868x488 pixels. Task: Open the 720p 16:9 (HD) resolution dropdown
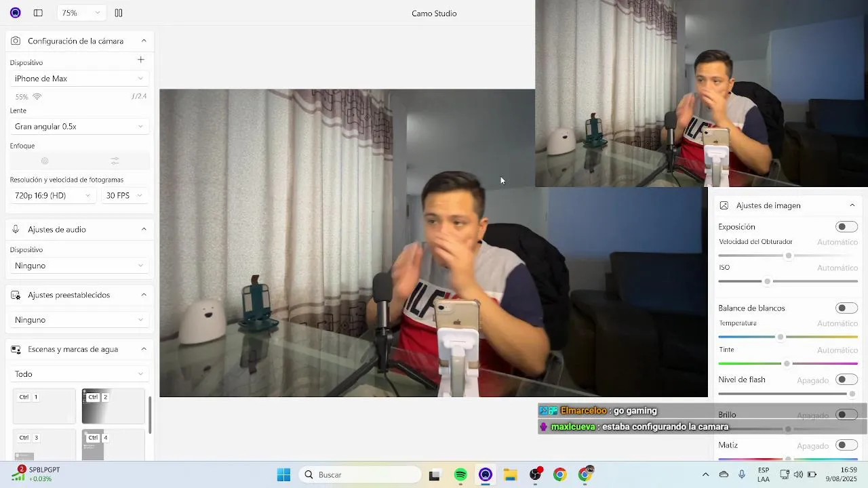[53, 196]
